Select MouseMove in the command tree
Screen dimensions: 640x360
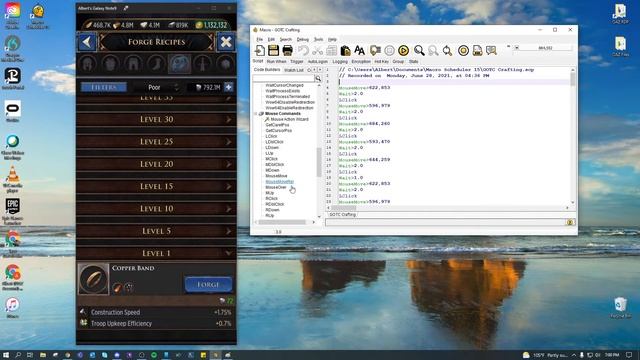tap(276, 176)
